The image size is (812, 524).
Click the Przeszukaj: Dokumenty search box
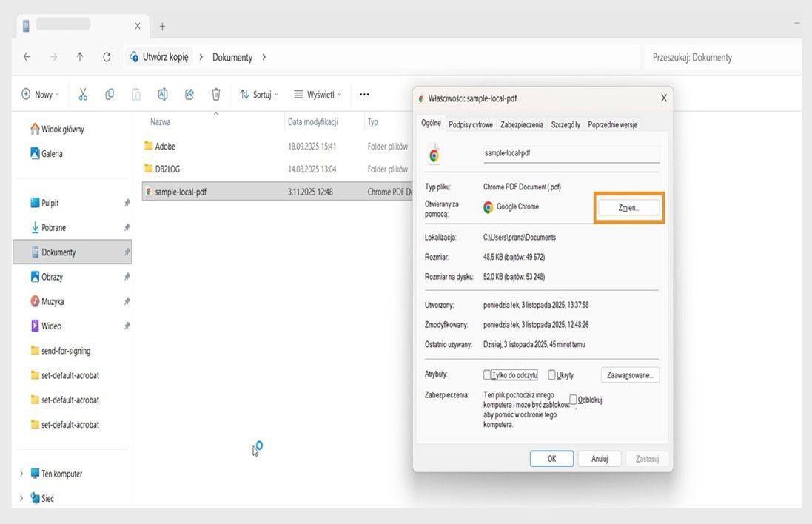[722, 57]
